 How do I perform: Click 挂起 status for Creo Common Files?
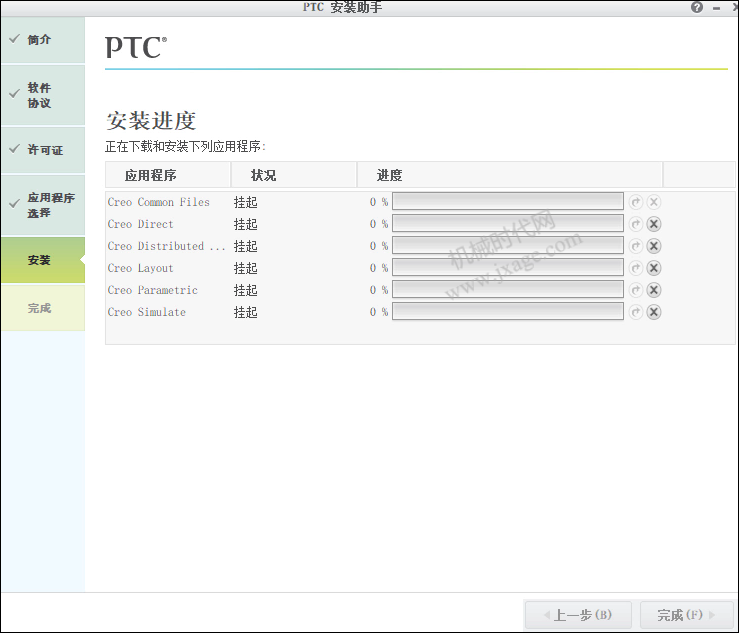pos(246,202)
